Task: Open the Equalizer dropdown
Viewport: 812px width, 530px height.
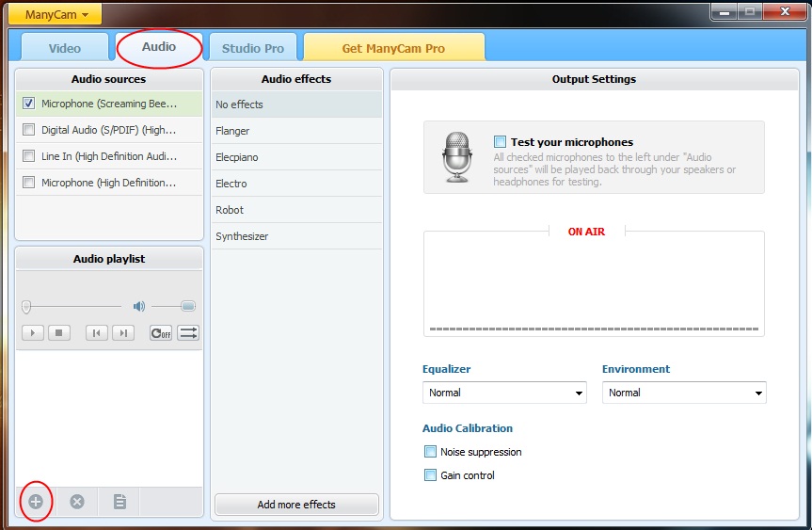Action: pos(504,393)
